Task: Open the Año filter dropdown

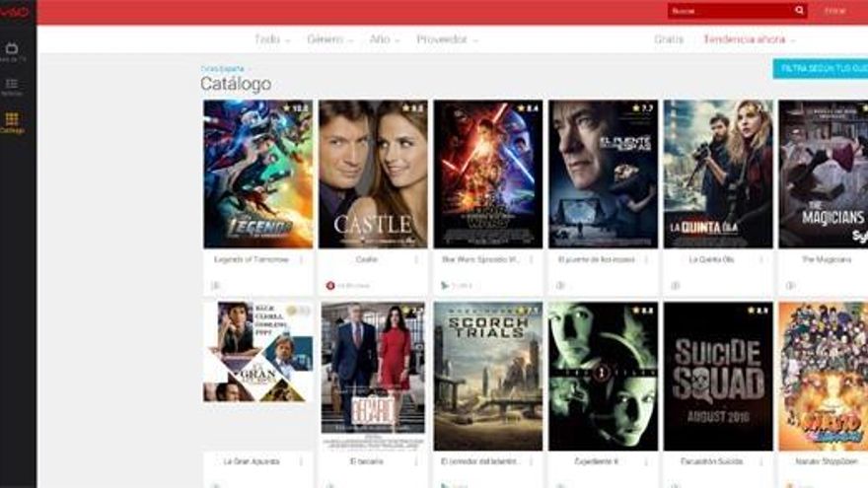Action: [x=385, y=39]
